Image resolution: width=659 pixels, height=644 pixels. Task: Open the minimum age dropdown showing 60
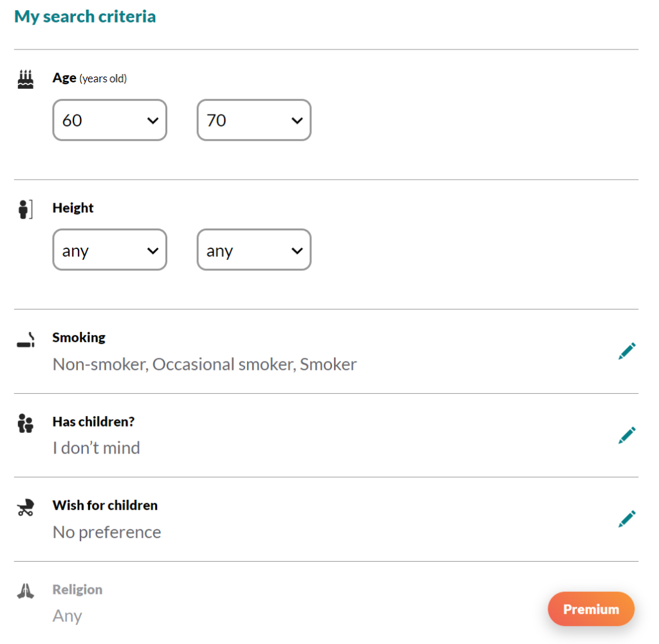[x=109, y=120]
